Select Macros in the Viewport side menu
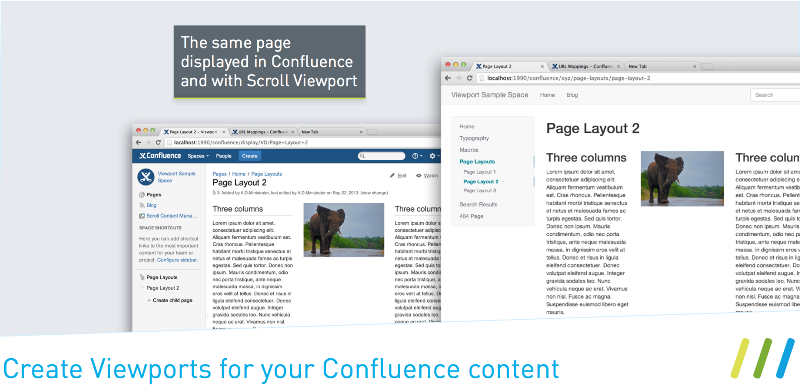800x391 pixels. coord(469,150)
